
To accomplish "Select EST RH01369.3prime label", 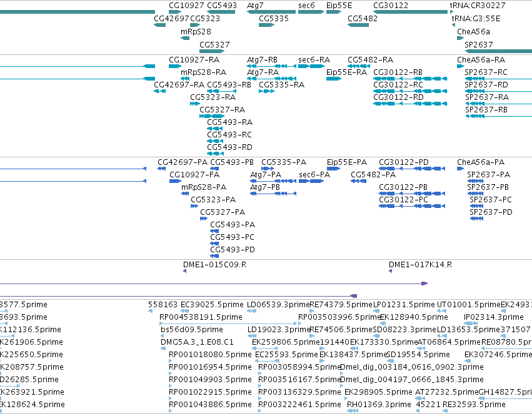I will point(379,405).
